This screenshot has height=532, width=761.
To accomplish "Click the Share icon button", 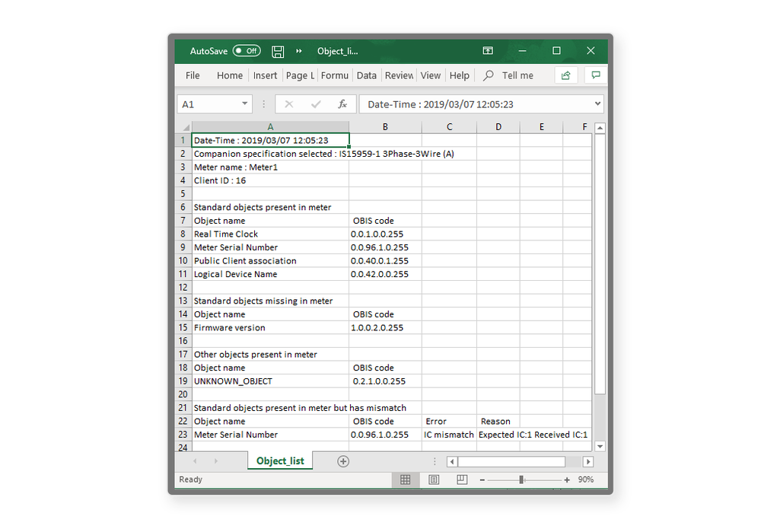I will tap(565, 75).
